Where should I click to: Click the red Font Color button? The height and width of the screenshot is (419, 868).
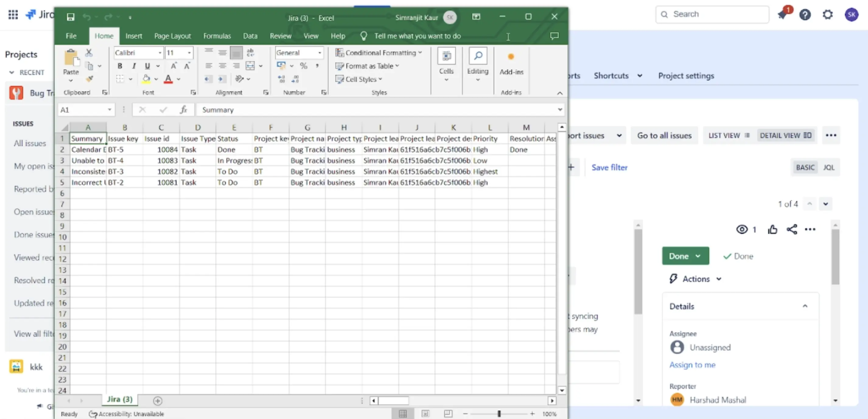click(168, 79)
